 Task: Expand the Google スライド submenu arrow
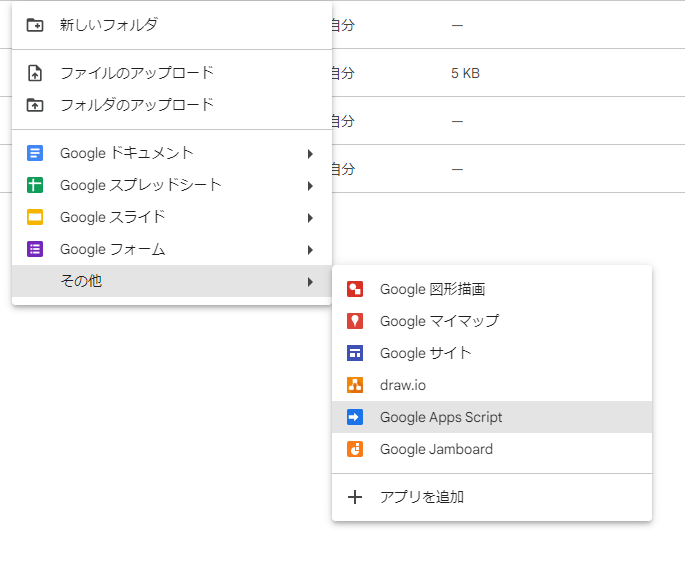[310, 218]
